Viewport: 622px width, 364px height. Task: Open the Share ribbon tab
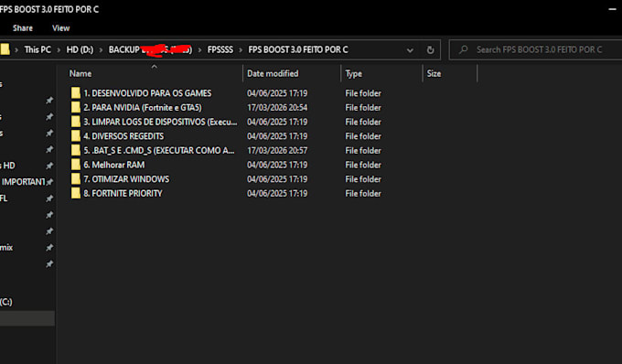23,28
